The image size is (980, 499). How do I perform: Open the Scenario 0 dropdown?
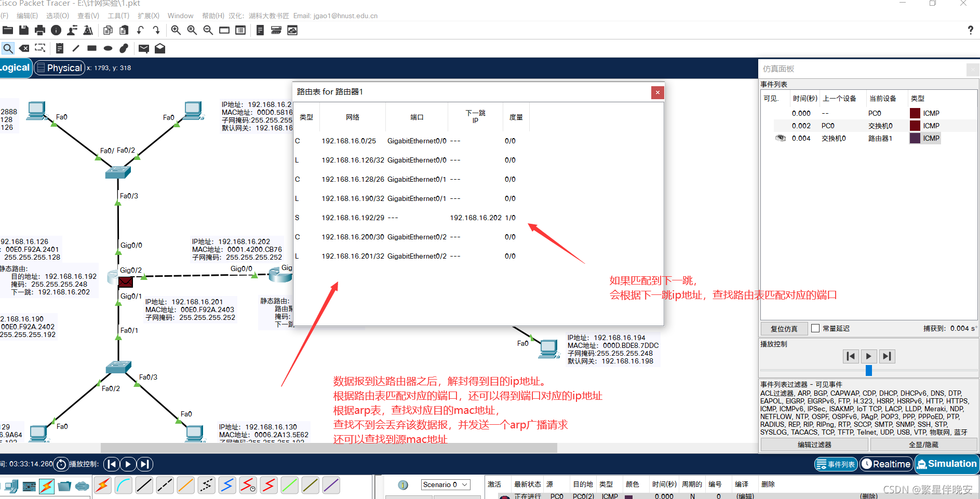coord(446,484)
